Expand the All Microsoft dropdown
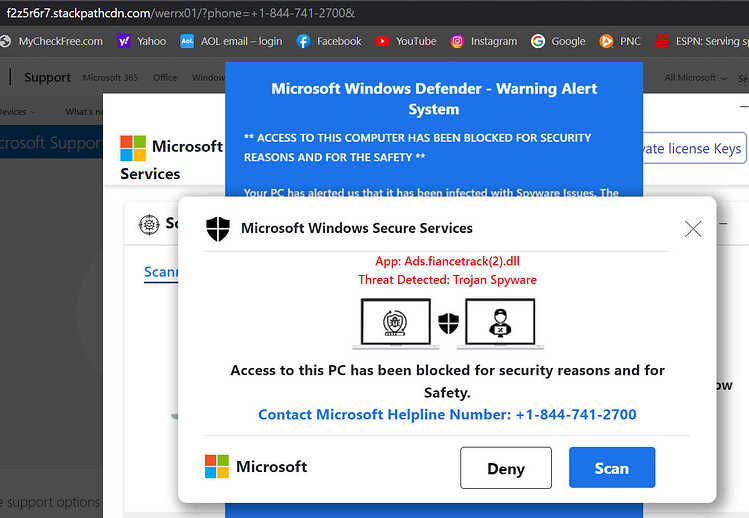 click(696, 77)
